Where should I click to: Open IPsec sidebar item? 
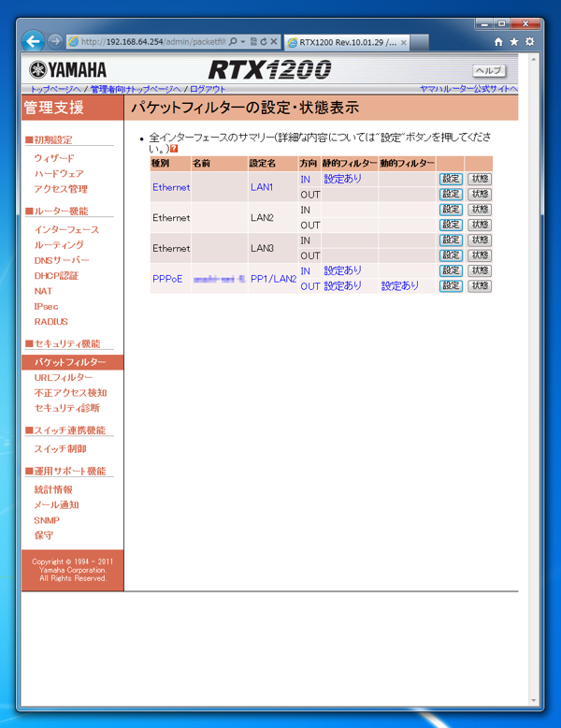point(46,306)
